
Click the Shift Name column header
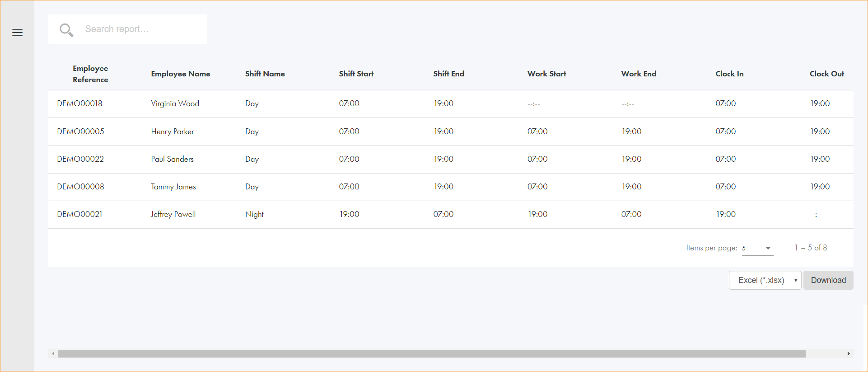[265, 74]
